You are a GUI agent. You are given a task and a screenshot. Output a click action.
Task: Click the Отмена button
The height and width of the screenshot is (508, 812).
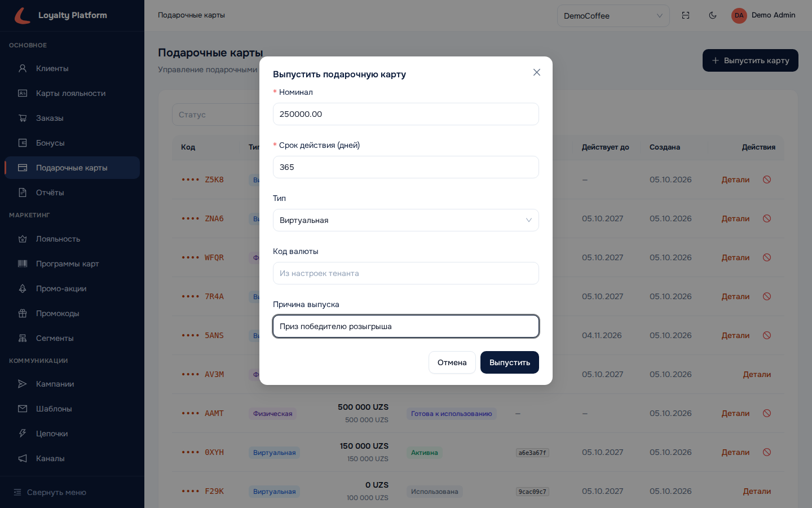coord(452,362)
